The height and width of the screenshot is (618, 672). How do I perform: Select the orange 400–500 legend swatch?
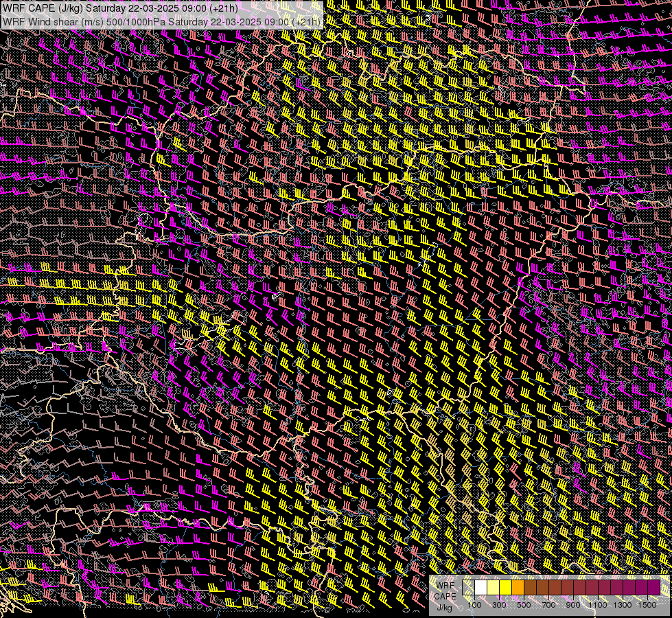(518, 588)
